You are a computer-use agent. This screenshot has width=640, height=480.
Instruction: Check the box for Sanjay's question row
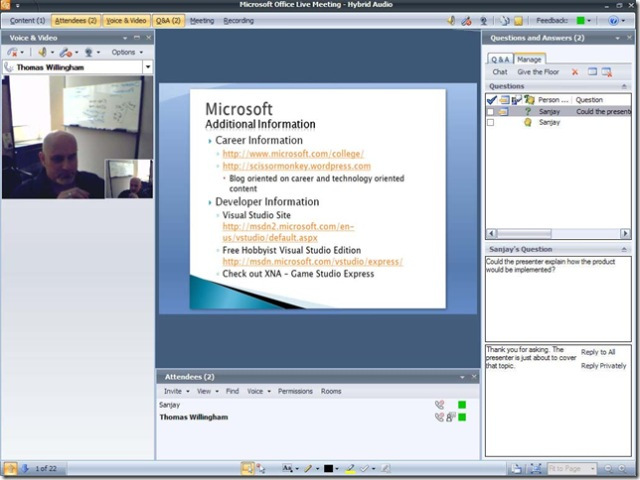491,111
